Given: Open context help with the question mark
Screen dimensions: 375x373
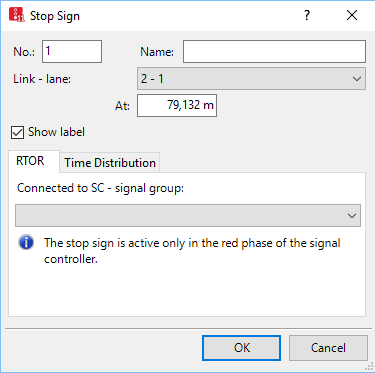Looking at the screenshot, I should click(307, 15).
